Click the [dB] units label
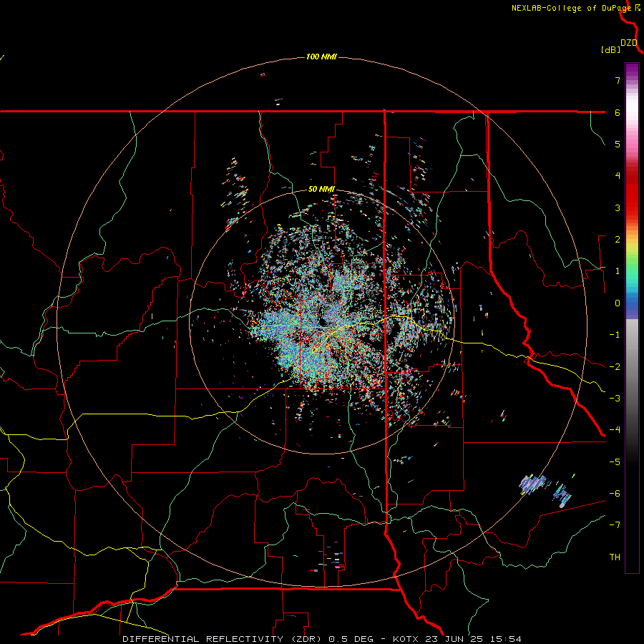 tap(611, 50)
